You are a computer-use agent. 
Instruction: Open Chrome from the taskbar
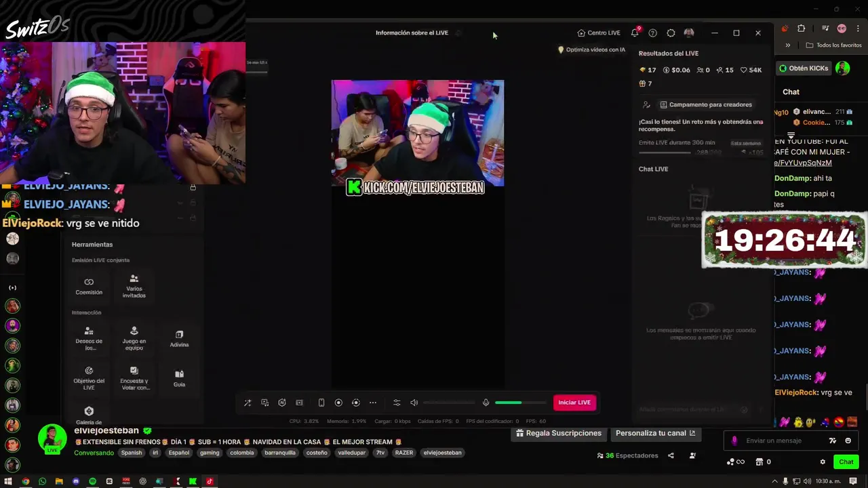pyautogui.click(x=26, y=481)
